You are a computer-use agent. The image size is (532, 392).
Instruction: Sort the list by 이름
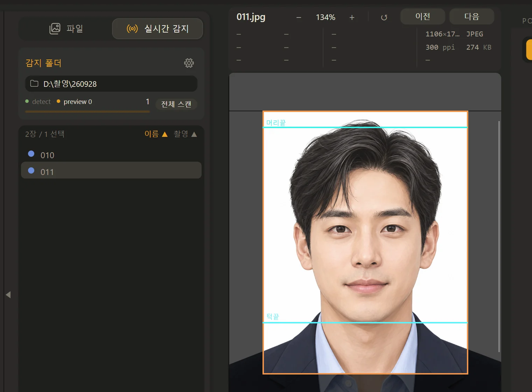coord(156,134)
